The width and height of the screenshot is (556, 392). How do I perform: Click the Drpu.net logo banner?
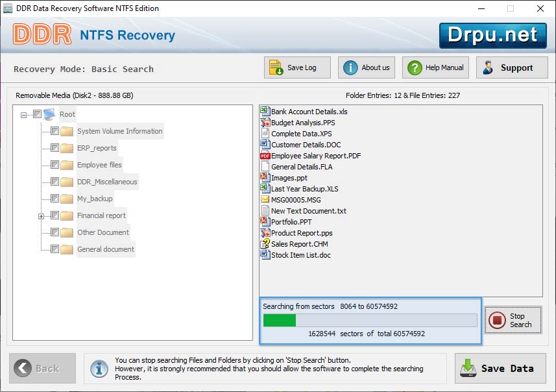(x=493, y=36)
